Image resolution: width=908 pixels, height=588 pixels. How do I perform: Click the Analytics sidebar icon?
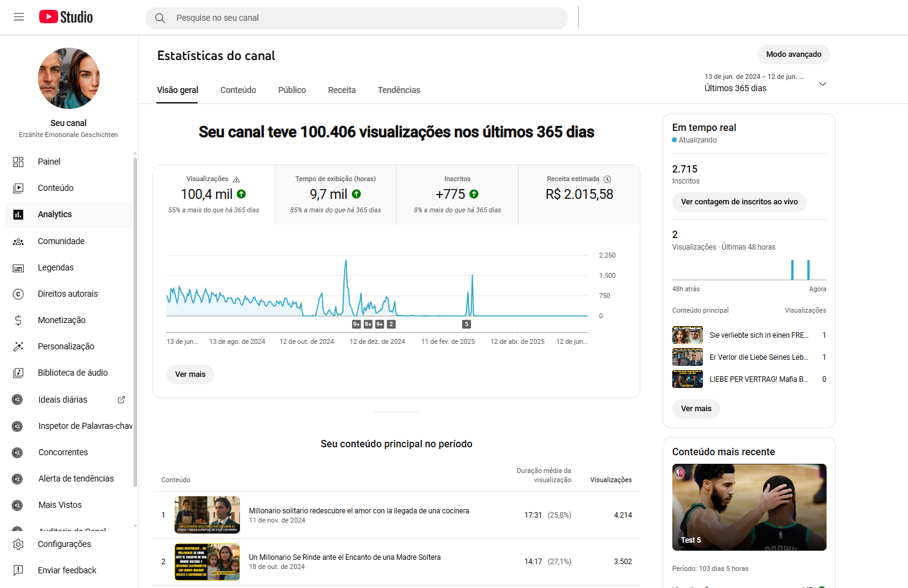tap(18, 214)
